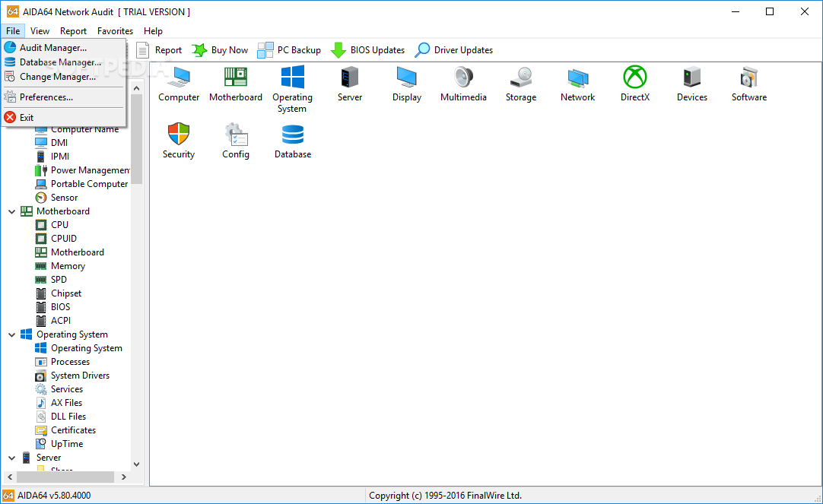
Task: Select System Drivers tree item
Action: (72, 376)
